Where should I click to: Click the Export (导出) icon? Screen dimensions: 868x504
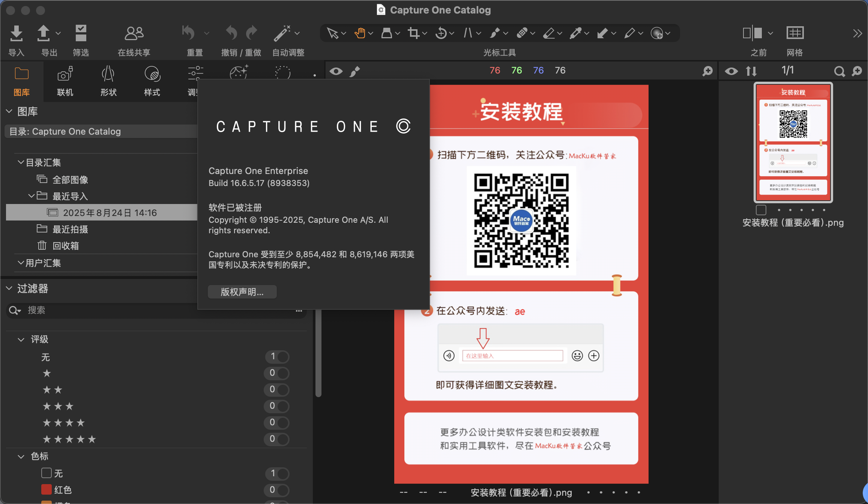pos(44,33)
